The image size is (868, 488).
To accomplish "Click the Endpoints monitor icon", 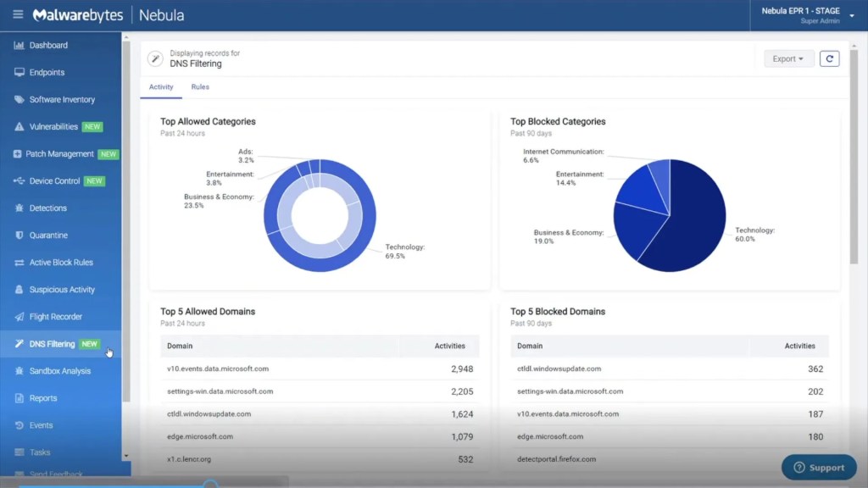I will pyautogui.click(x=19, y=73).
